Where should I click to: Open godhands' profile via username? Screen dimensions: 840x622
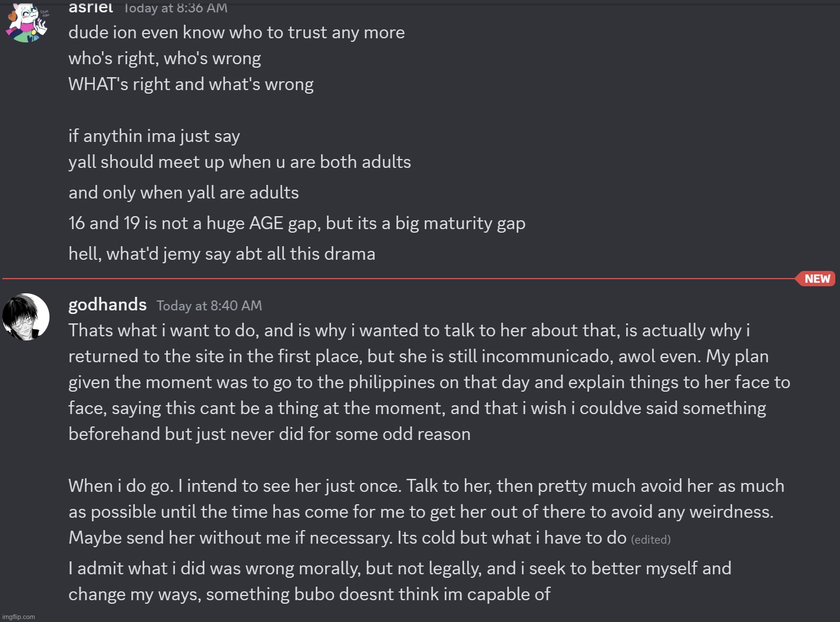[x=107, y=305]
